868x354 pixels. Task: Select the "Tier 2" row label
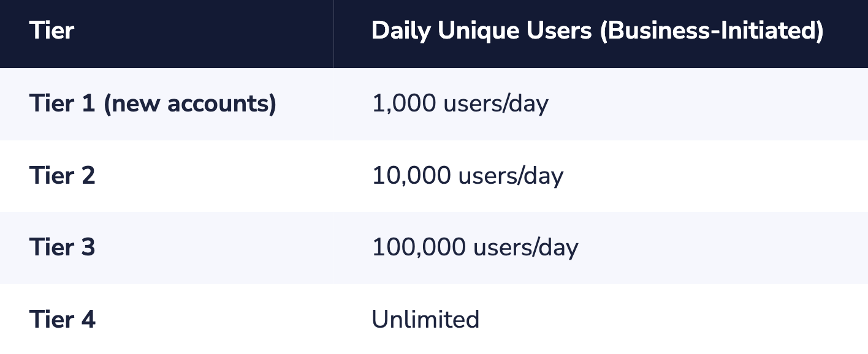(62, 176)
